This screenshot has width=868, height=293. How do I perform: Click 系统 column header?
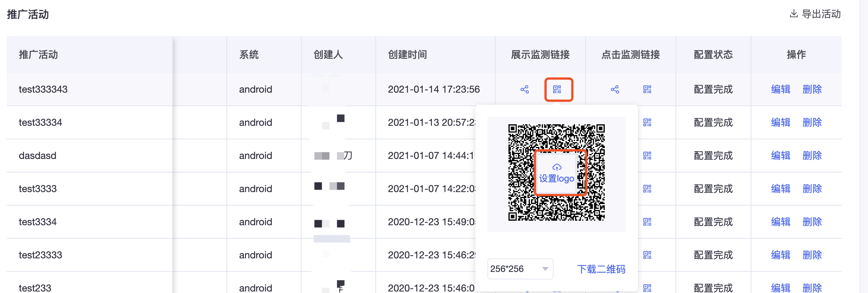249,55
